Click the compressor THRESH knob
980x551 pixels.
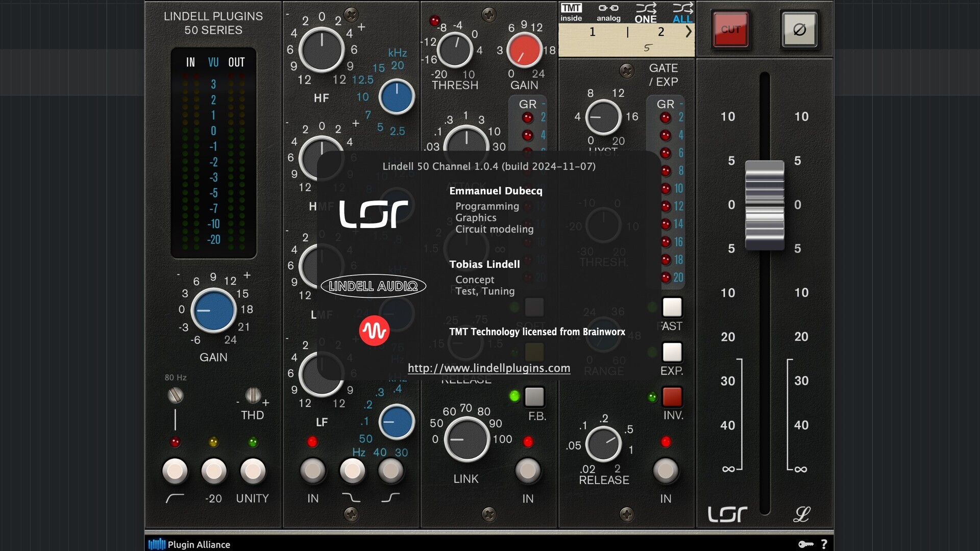454,50
